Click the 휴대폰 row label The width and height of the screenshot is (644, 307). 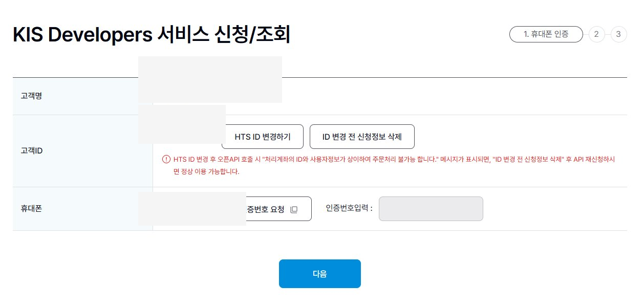click(31, 209)
